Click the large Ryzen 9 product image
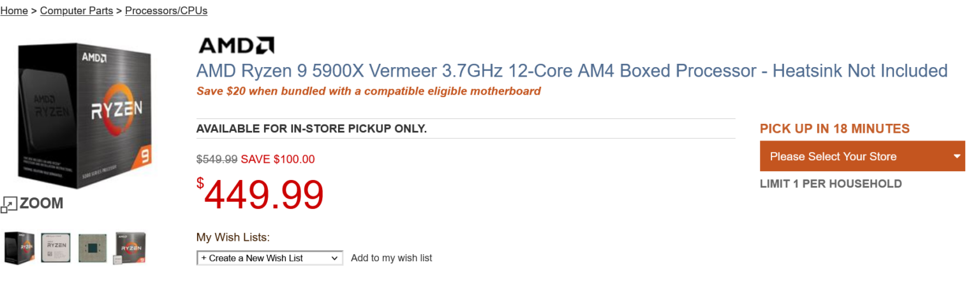This screenshot has height=288, width=980. tap(87, 115)
